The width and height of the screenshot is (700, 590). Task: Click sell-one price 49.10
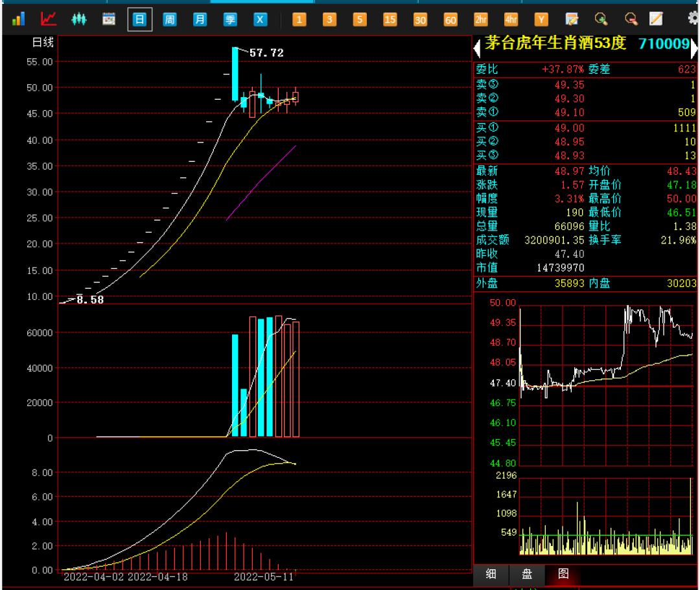569,113
